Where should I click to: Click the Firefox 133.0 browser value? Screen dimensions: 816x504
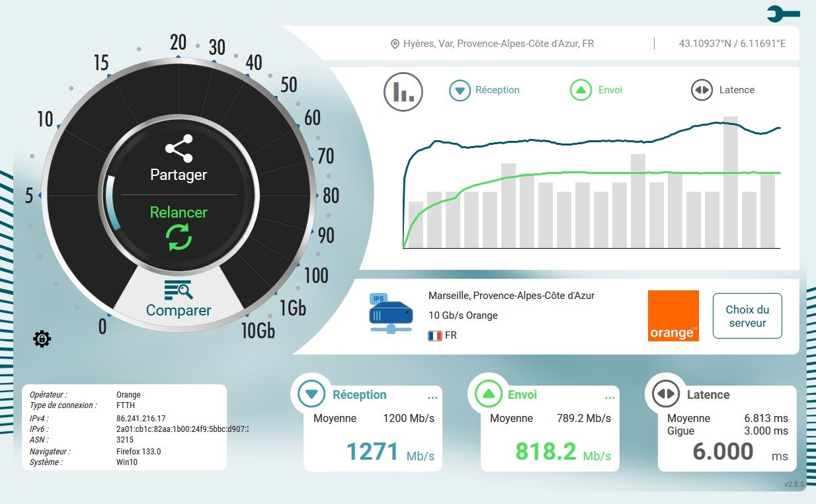point(138,452)
